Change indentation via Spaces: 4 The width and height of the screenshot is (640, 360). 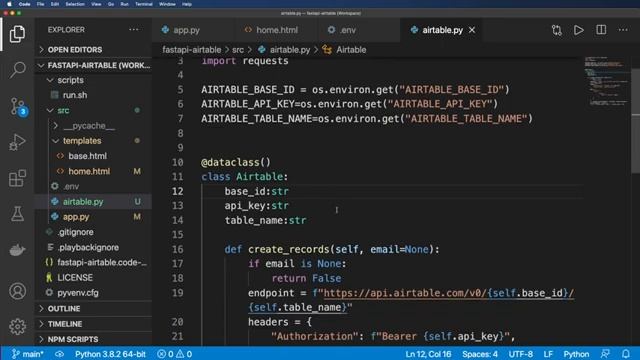point(480,354)
